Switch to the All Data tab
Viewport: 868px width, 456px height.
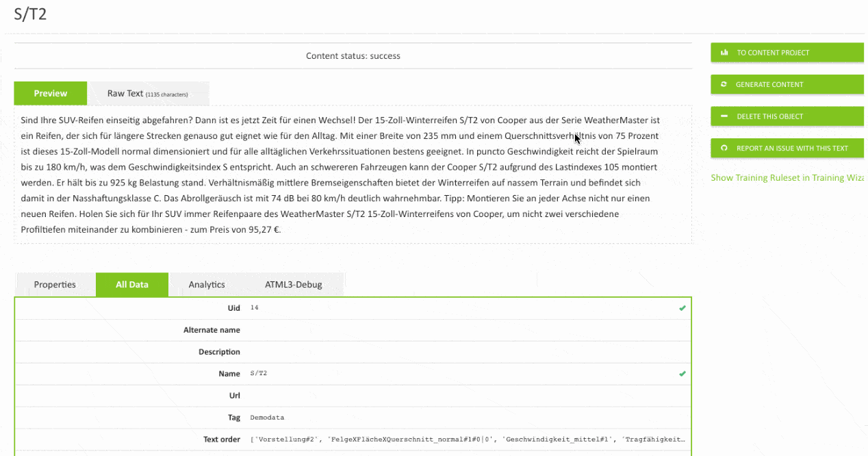[131, 284]
